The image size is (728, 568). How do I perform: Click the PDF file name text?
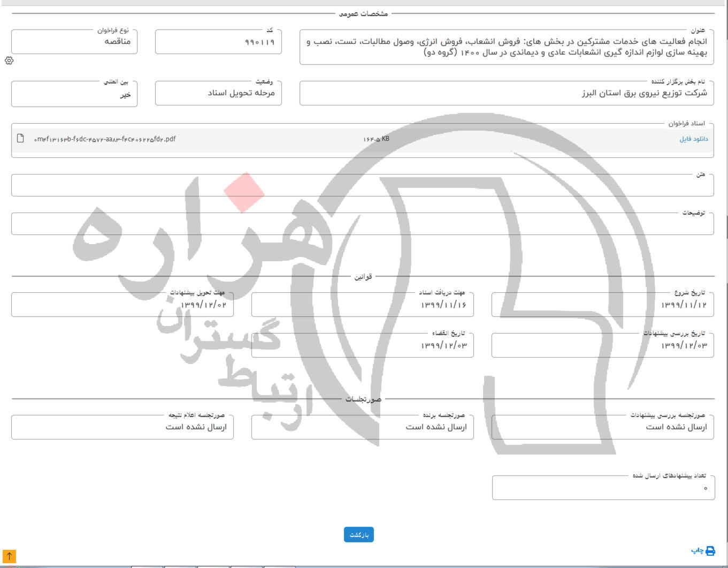pos(105,139)
